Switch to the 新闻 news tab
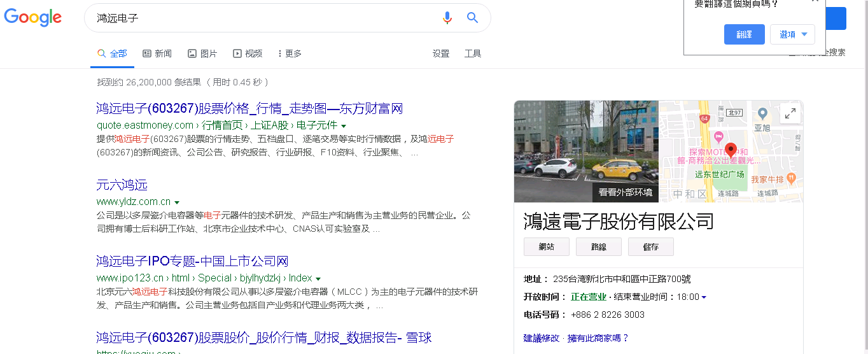The image size is (868, 354). click(x=157, y=53)
